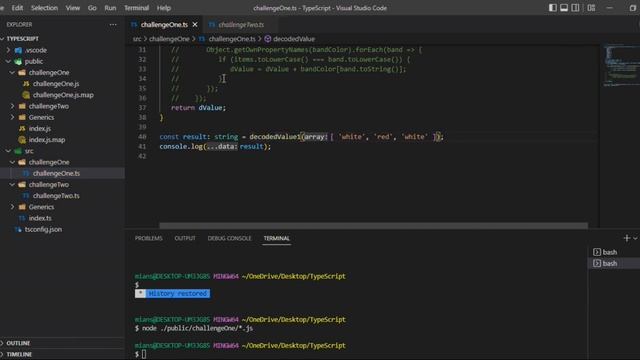Click public folder icon
Screen dimensions: 640x360
tap(18, 61)
